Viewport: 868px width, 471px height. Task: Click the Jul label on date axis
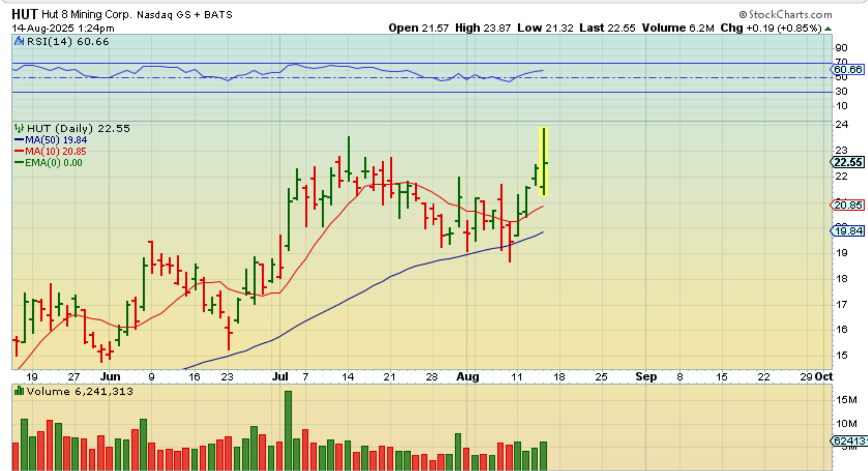click(280, 377)
